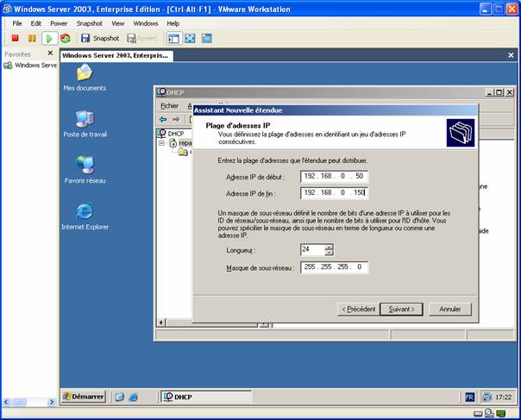Close the DHCP console window
This screenshot has width=521, height=420.
pos(510,92)
